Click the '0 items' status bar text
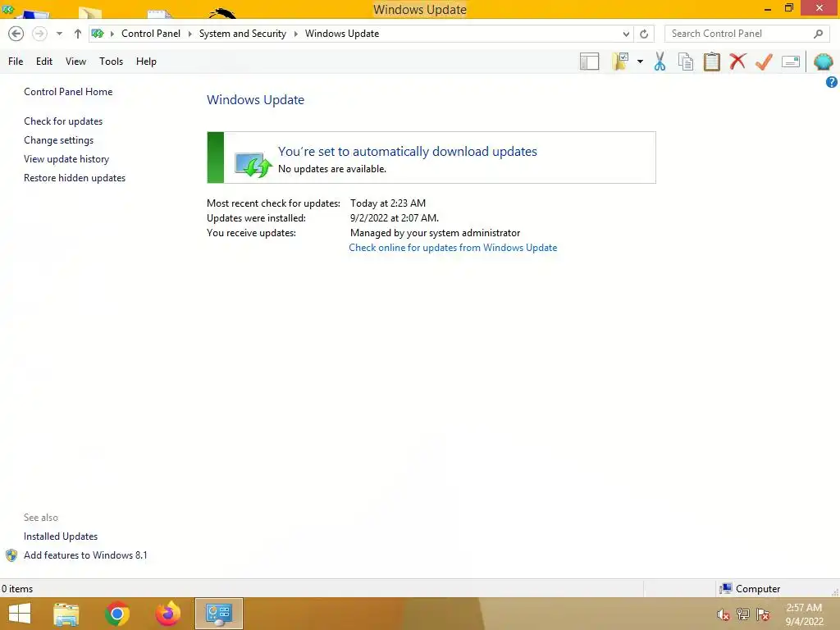 [x=17, y=589]
